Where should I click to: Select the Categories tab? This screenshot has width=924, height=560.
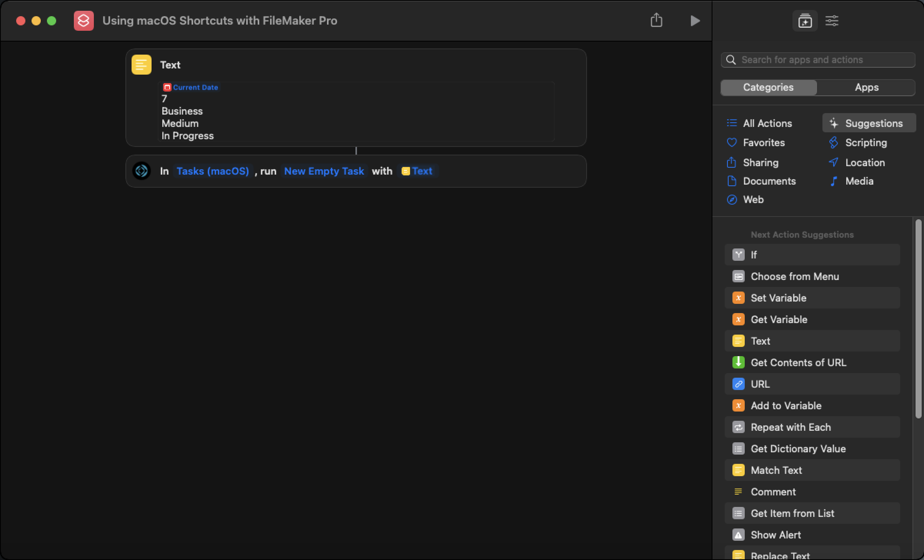tap(768, 87)
